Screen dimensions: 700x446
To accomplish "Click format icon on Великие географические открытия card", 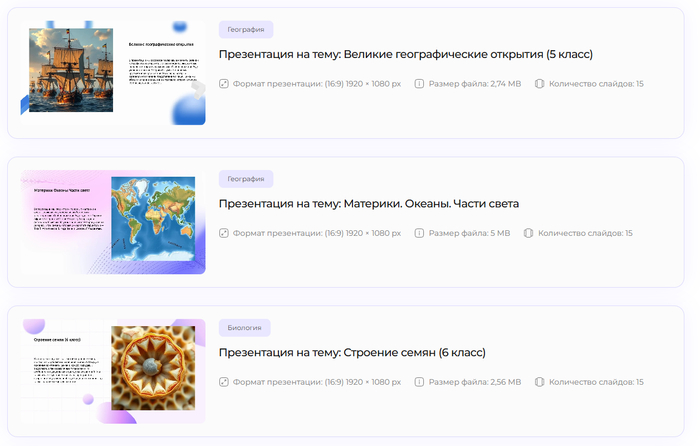I will pyautogui.click(x=224, y=84).
